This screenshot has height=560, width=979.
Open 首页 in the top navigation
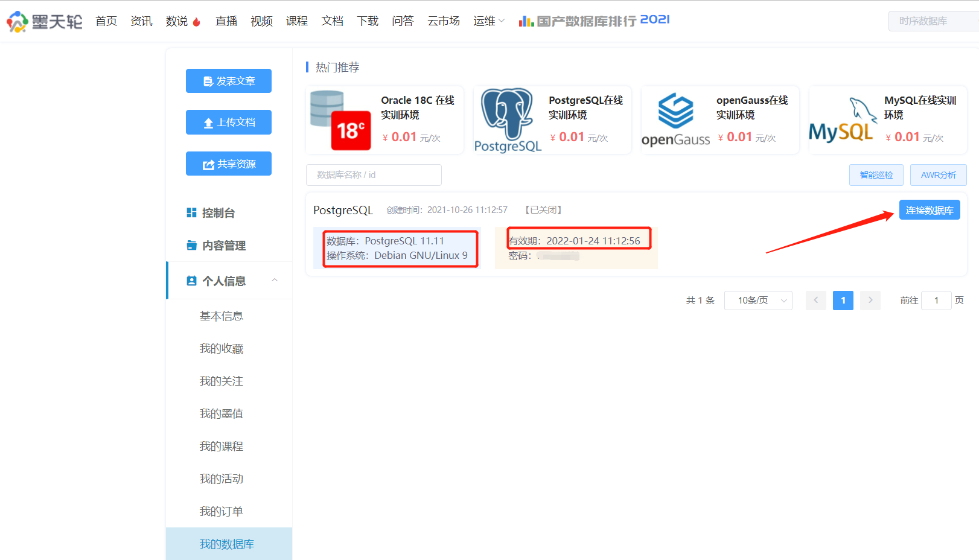[106, 21]
